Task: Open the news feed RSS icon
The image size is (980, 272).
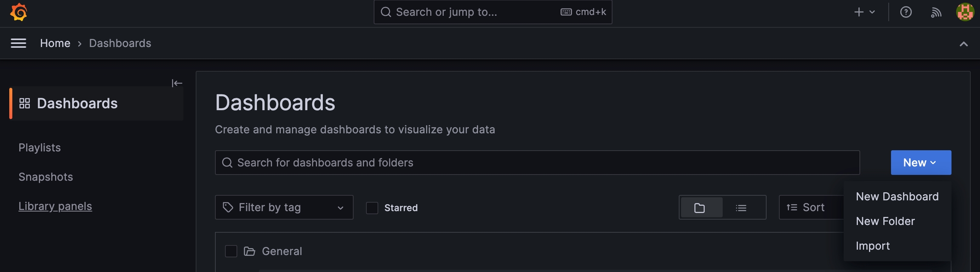Action: pyautogui.click(x=936, y=12)
